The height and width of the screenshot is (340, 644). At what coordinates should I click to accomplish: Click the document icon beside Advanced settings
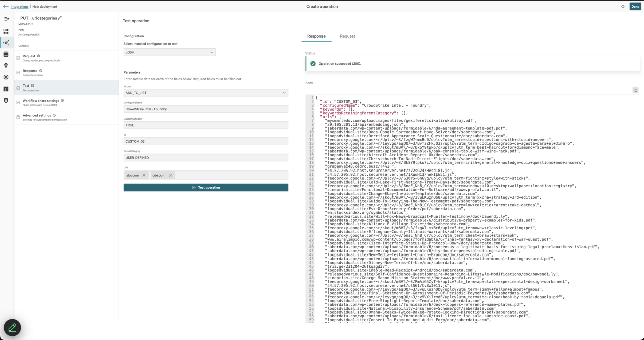19,117
